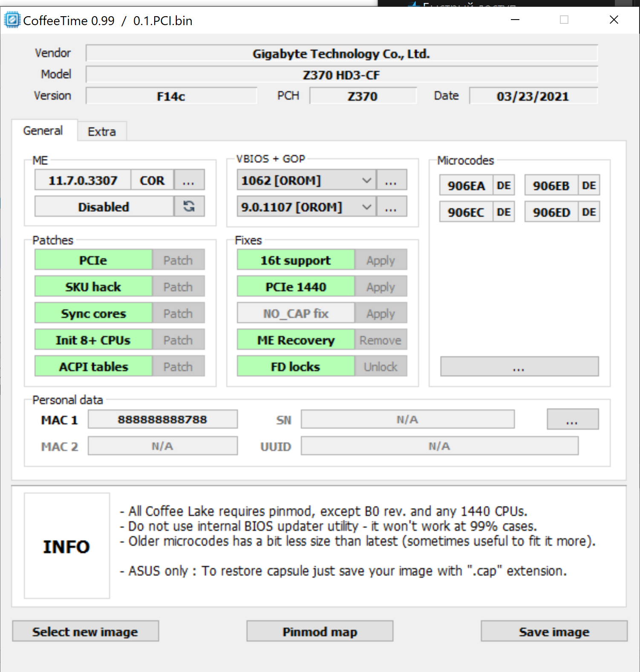The width and height of the screenshot is (640, 672).
Task: Click the ME version 11.7.0.3307 button
Action: [x=83, y=180]
